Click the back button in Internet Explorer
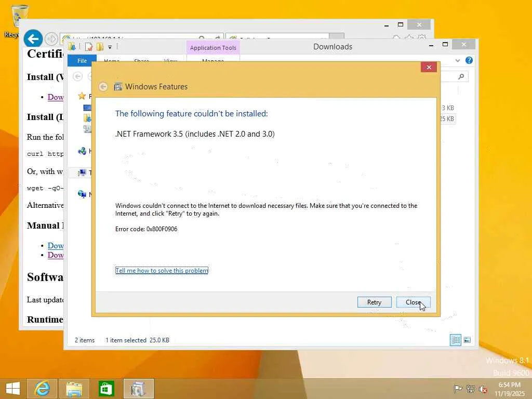 (33, 39)
